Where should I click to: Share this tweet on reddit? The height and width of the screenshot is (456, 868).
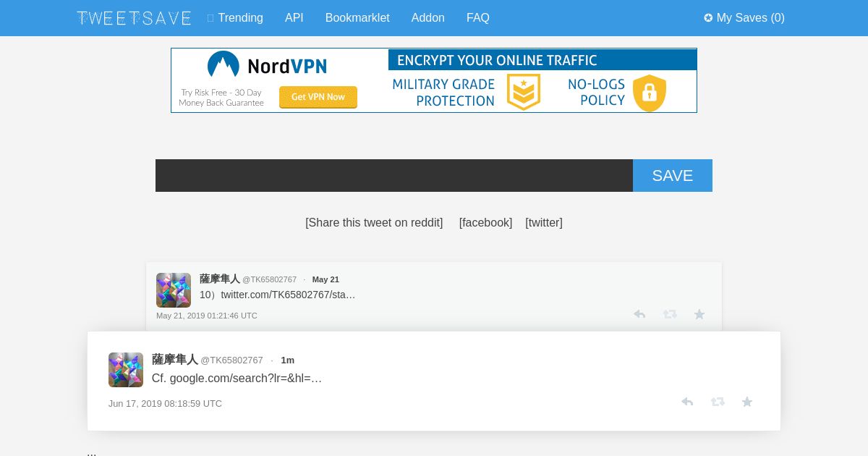[x=374, y=223]
